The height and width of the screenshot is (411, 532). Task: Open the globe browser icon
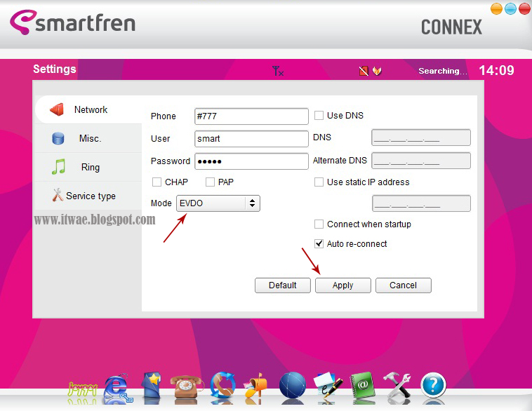pyautogui.click(x=292, y=385)
